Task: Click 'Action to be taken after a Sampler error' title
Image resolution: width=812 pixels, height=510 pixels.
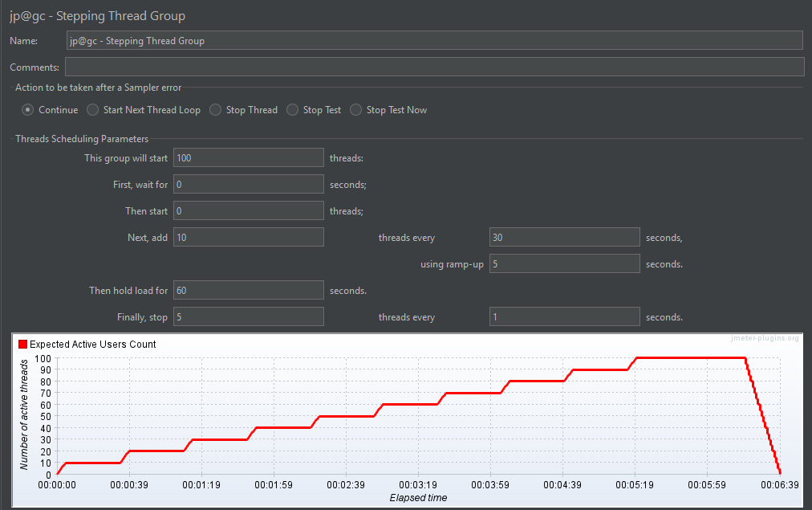Action: click(x=99, y=87)
